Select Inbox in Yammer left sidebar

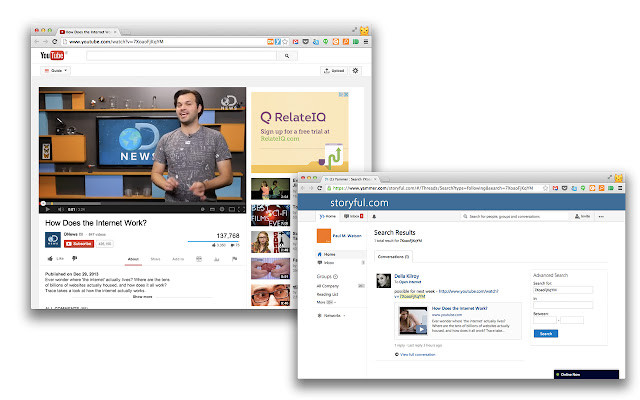(340, 263)
